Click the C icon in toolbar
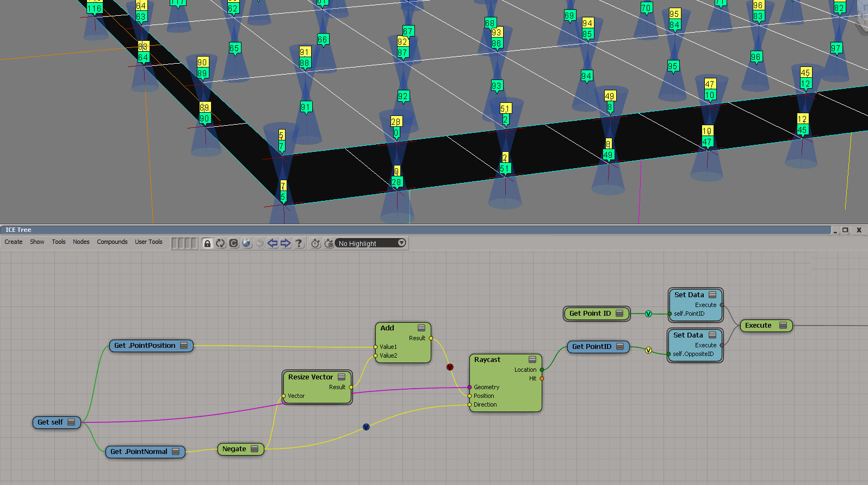This screenshot has height=485, width=868. click(233, 243)
